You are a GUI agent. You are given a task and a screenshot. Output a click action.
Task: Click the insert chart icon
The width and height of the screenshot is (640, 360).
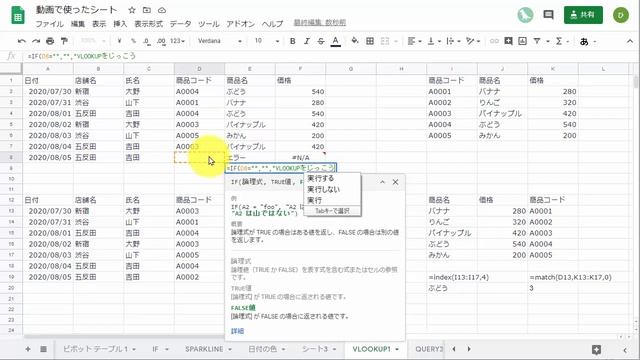522,41
